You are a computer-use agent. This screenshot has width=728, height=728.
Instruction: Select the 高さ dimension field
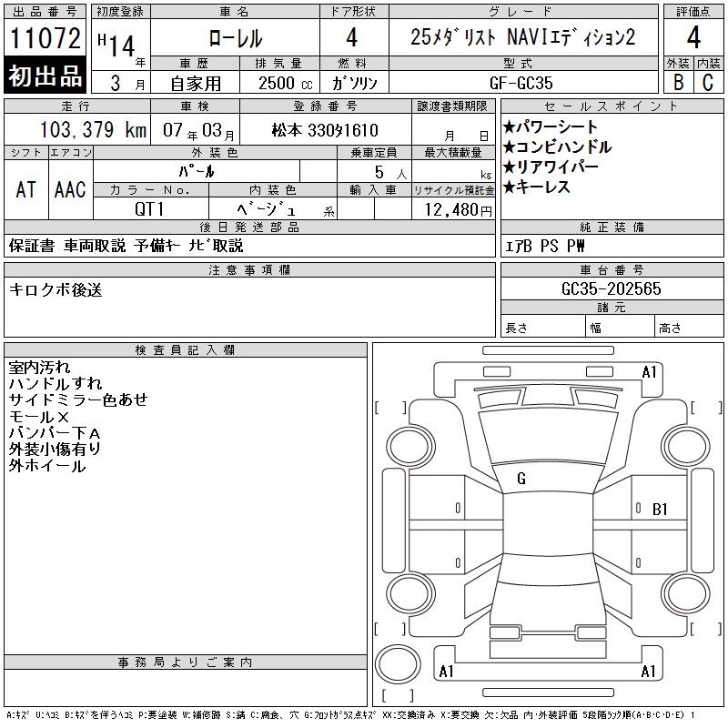click(x=689, y=328)
